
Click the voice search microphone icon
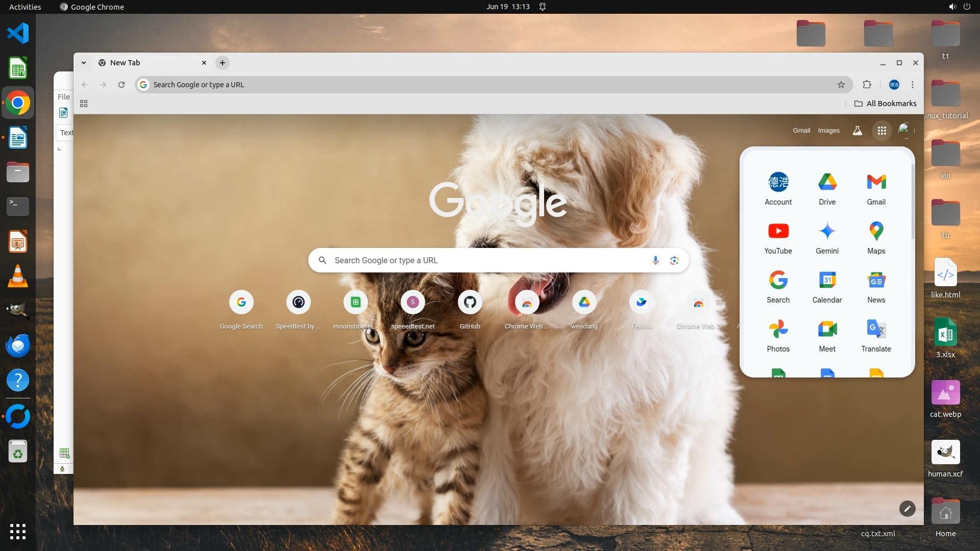(655, 261)
